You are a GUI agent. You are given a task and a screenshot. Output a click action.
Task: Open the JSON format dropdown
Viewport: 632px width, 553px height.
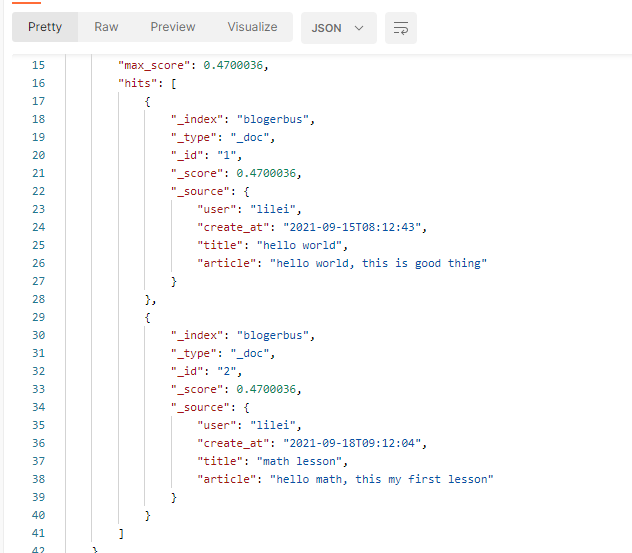[339, 28]
